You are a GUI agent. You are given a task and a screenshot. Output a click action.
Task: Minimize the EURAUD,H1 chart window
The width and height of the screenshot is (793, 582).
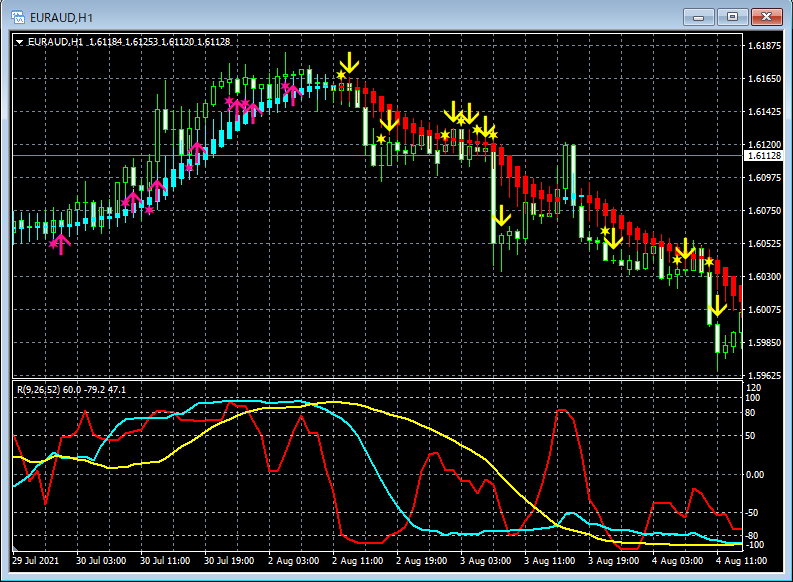pyautogui.click(x=701, y=17)
